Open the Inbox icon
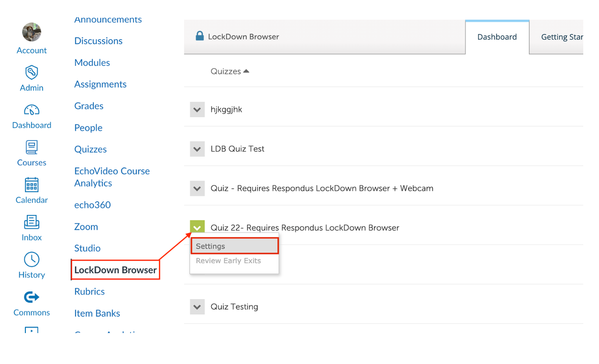Viewport: 599px width, 364px height. coord(31,222)
